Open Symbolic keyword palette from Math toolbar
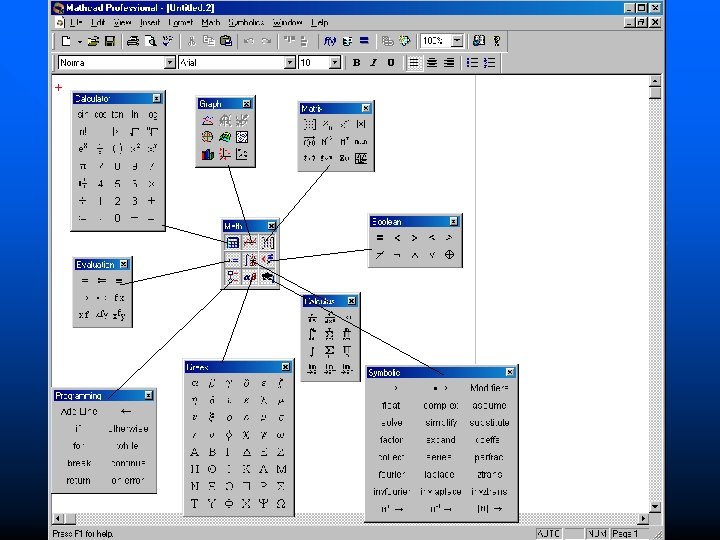Viewport: 720px width, 540px height. 267,277
